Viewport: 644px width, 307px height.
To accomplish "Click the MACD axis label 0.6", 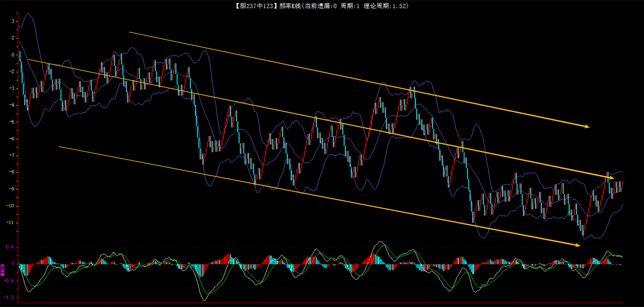I will pos(10,247).
